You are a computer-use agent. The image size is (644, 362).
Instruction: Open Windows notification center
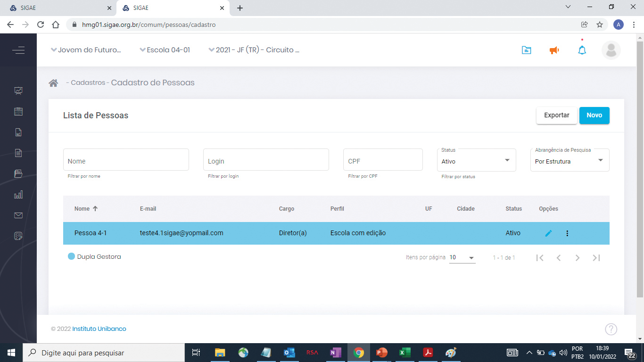[x=629, y=353]
